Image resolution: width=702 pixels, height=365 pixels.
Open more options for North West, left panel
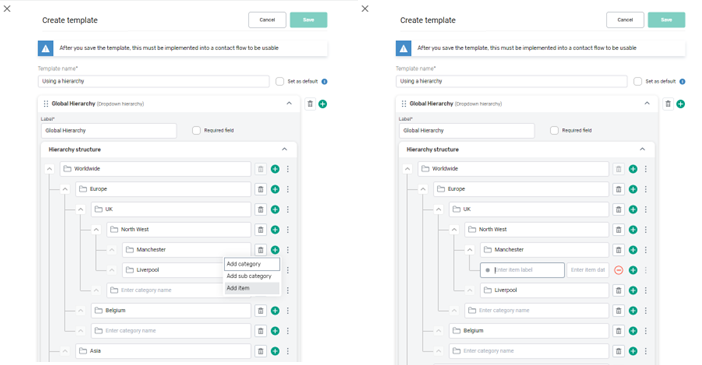pyautogui.click(x=288, y=229)
